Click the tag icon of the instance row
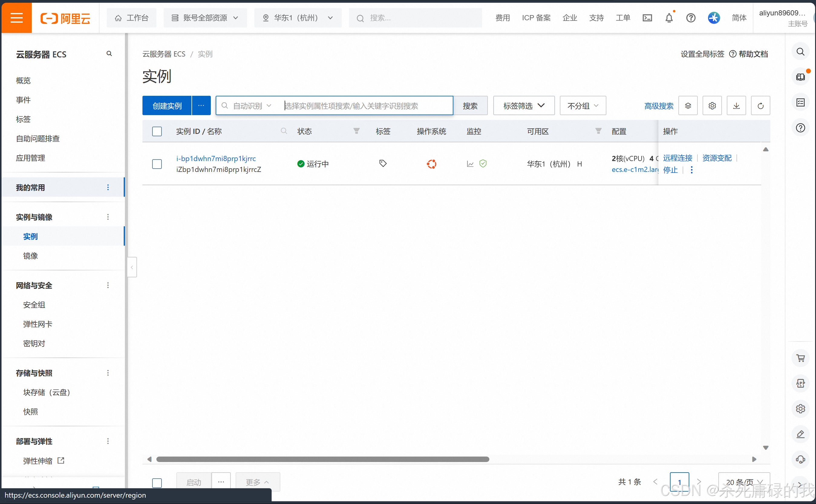816x504 pixels. 383,163
